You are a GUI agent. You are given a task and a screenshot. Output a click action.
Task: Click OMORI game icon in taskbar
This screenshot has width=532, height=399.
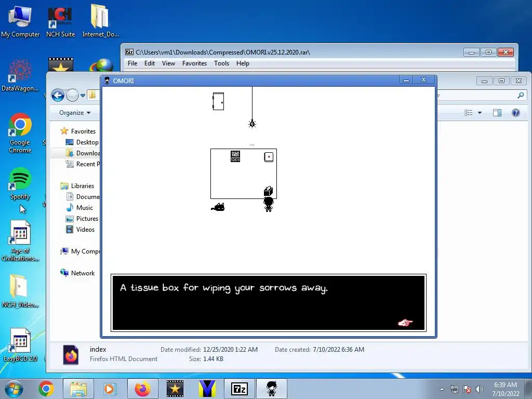271,389
